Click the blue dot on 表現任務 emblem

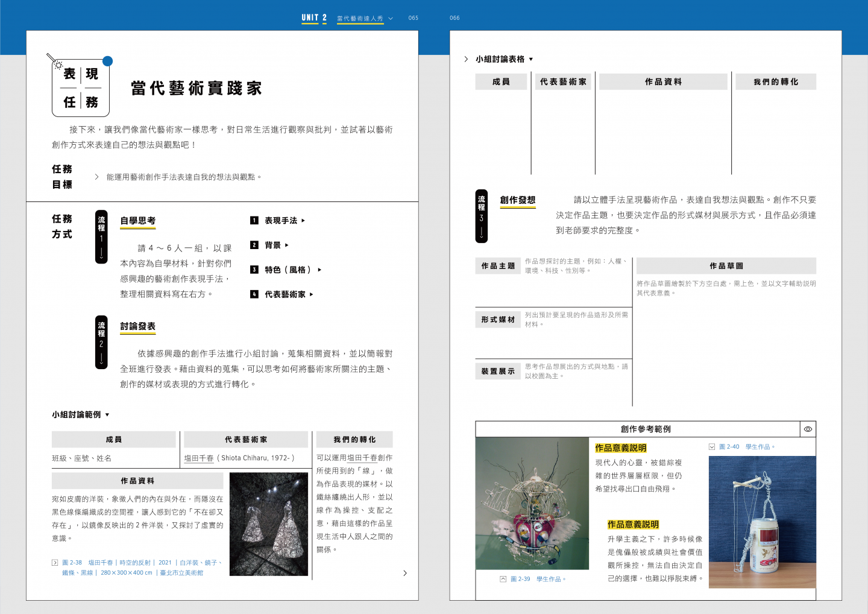tap(108, 61)
